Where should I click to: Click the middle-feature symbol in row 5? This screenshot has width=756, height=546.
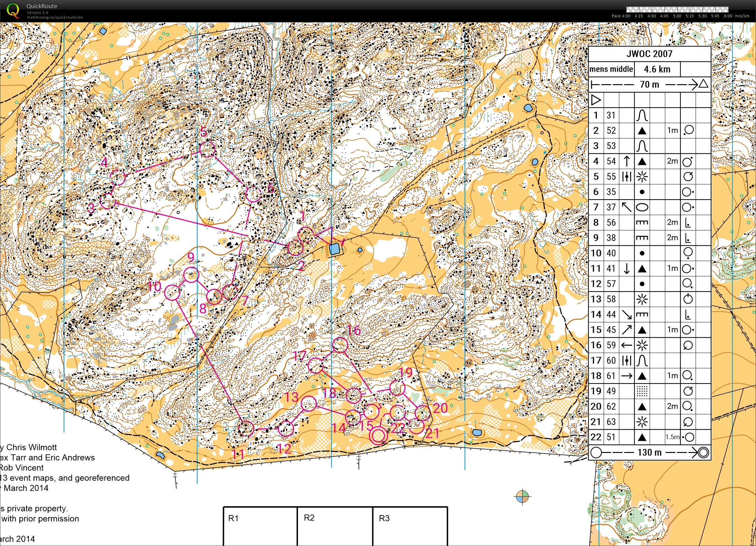pos(626,176)
